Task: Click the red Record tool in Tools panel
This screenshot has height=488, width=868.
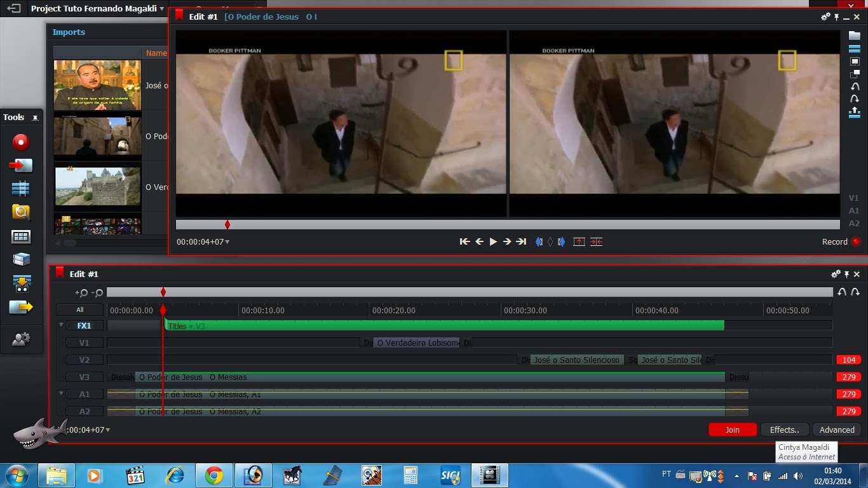Action: point(21,142)
